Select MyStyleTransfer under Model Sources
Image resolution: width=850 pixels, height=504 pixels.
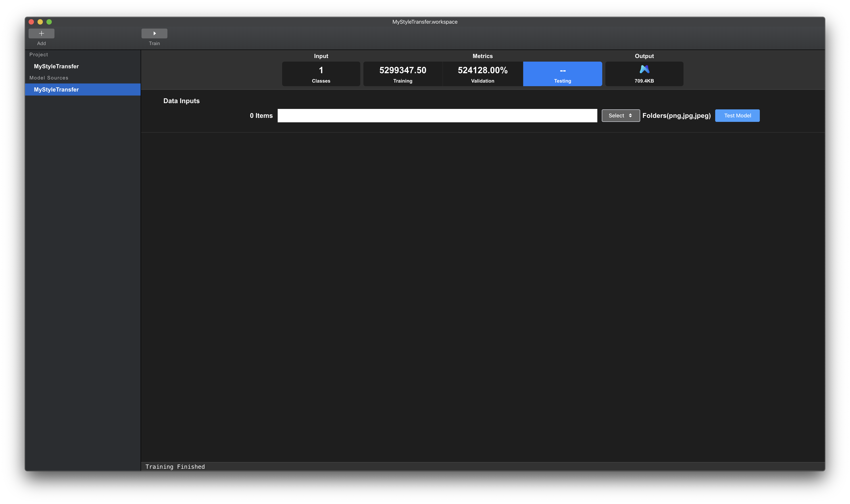coord(56,89)
